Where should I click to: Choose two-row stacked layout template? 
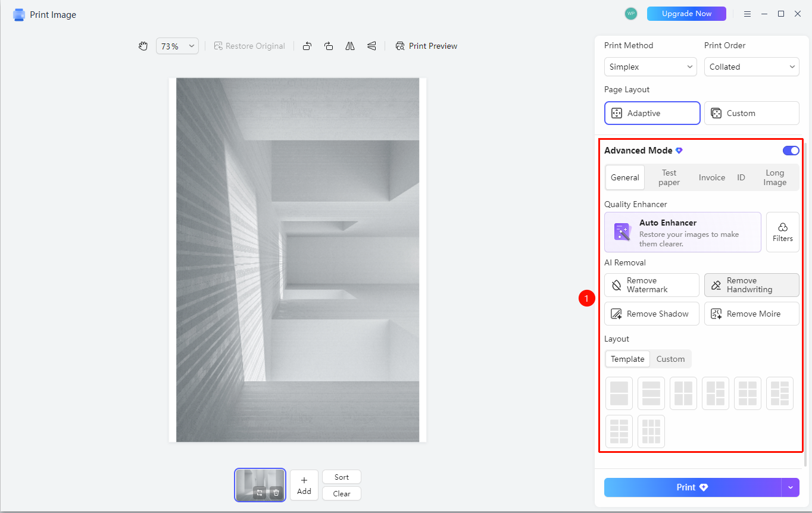tap(619, 393)
